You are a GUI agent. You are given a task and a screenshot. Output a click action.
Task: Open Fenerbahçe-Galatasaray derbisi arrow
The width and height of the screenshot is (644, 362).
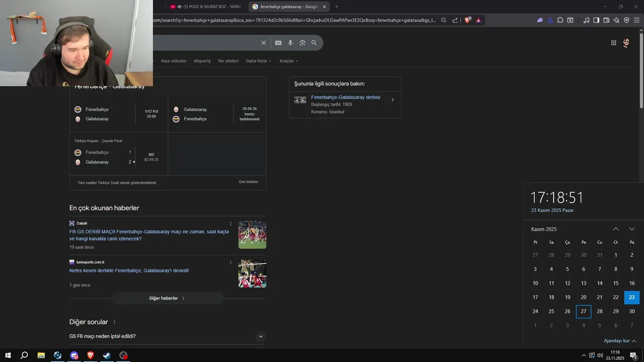(392, 100)
